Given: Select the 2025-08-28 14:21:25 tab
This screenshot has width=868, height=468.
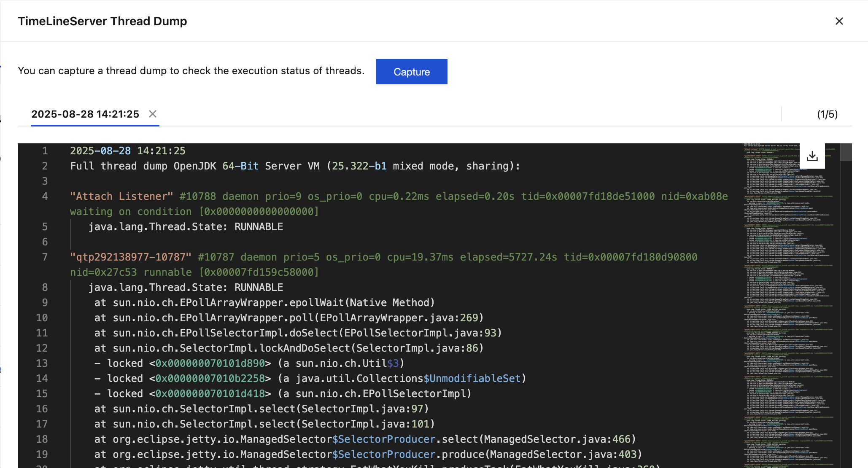Looking at the screenshot, I should pos(85,114).
